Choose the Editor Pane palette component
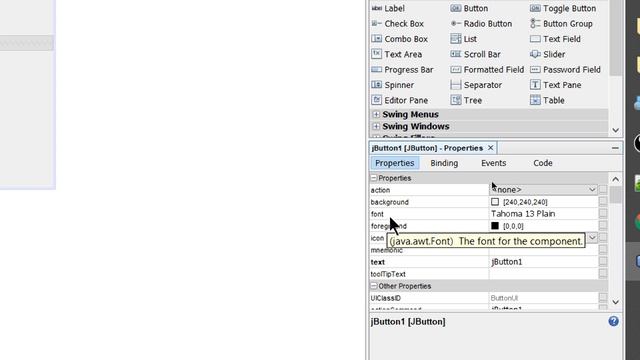The image size is (640, 360). point(400,100)
